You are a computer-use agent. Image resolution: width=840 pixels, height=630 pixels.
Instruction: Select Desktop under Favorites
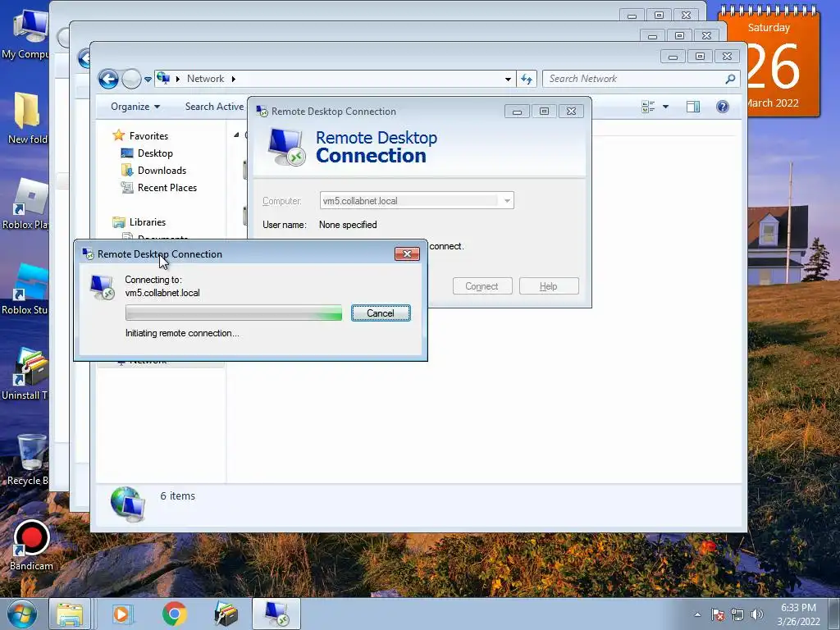coord(155,153)
